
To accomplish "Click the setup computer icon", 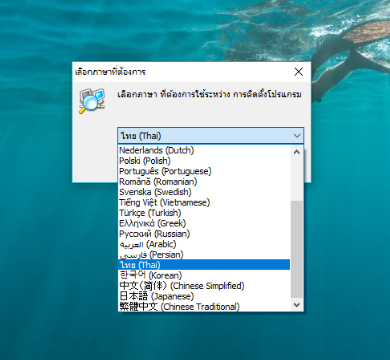I will pos(92,101).
